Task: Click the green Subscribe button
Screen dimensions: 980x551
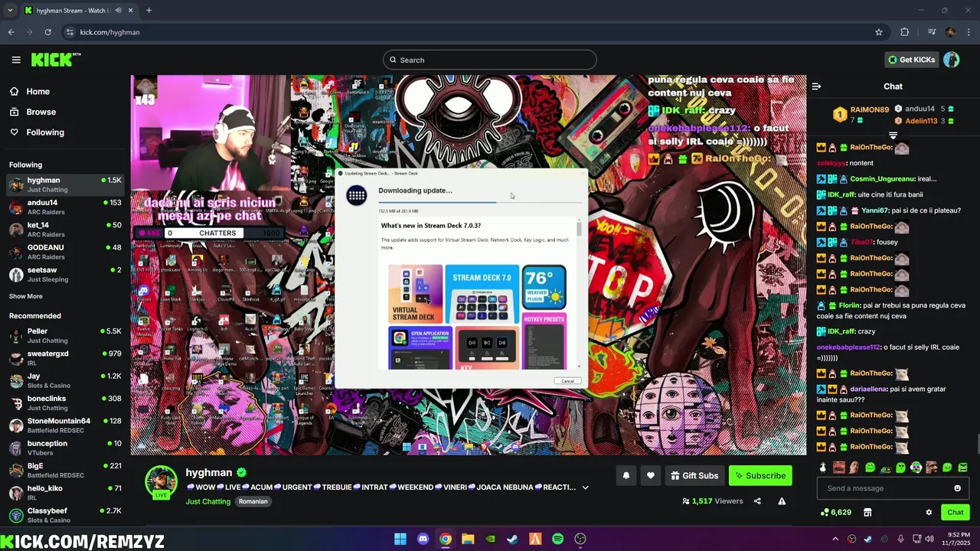Action: (760, 475)
